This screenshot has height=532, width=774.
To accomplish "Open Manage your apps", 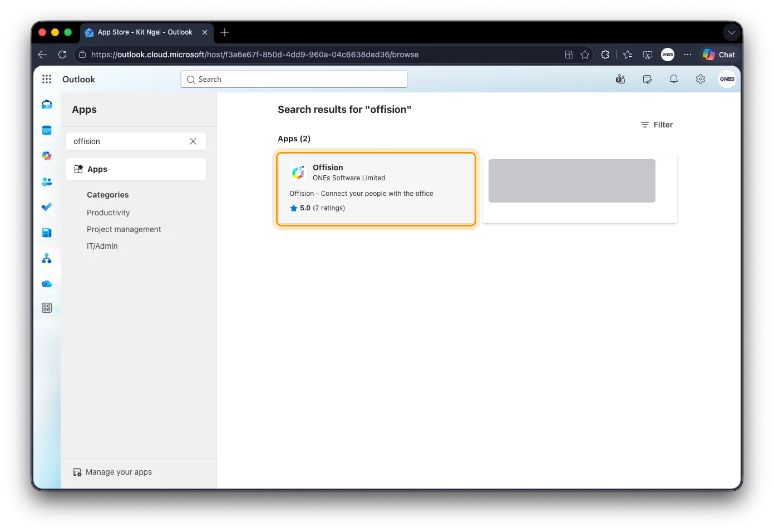I will 112,472.
